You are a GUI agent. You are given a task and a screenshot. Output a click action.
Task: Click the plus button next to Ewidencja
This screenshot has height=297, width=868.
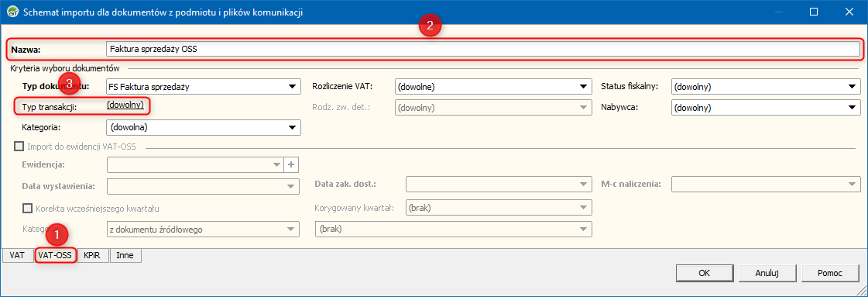pyautogui.click(x=291, y=164)
